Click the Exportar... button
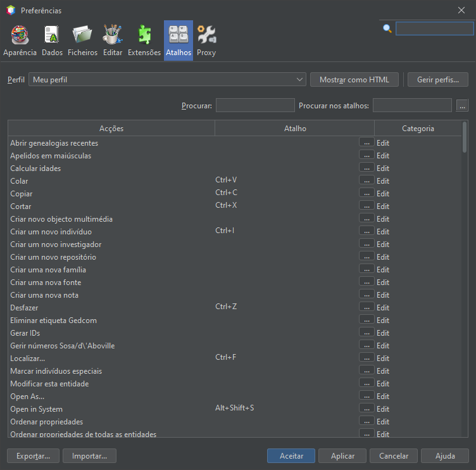 (33, 455)
